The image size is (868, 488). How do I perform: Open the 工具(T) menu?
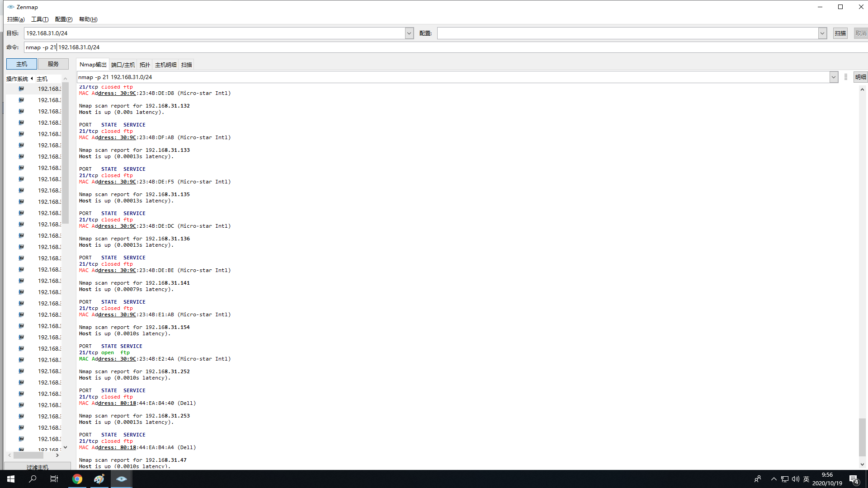pos(40,19)
